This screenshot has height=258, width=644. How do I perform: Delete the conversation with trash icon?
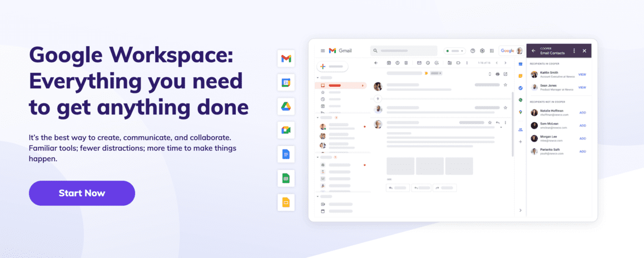[406, 63]
